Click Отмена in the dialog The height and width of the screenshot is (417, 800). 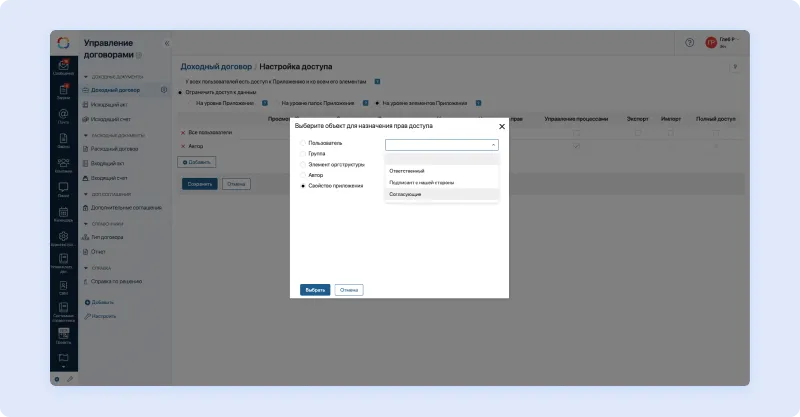pos(348,290)
